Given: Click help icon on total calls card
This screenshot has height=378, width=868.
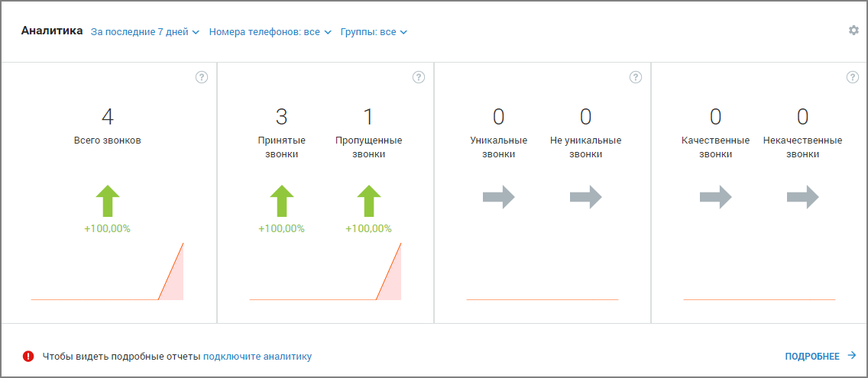Looking at the screenshot, I should point(202,77).
